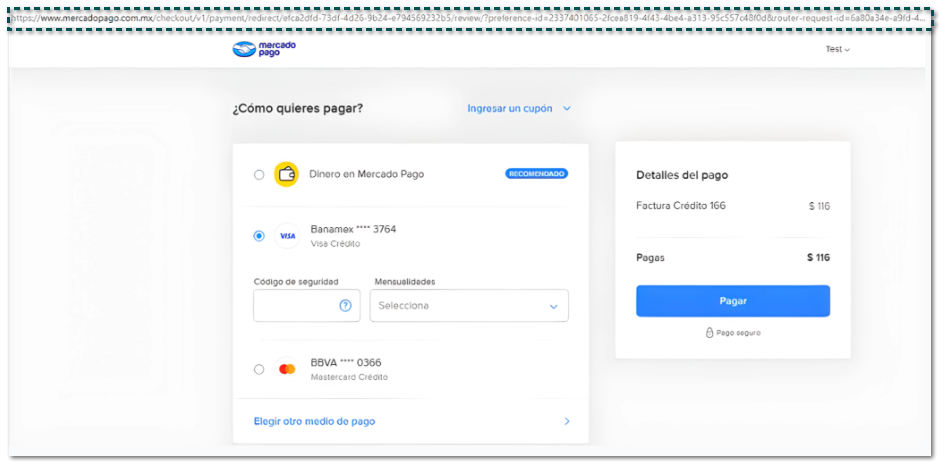Open the arrow next to Elegir otro medio de pago

pos(567,422)
